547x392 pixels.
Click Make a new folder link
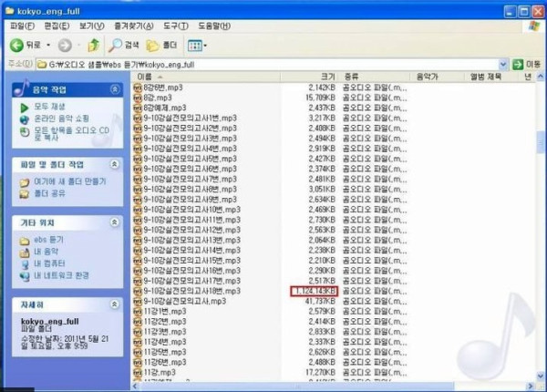click(70, 181)
